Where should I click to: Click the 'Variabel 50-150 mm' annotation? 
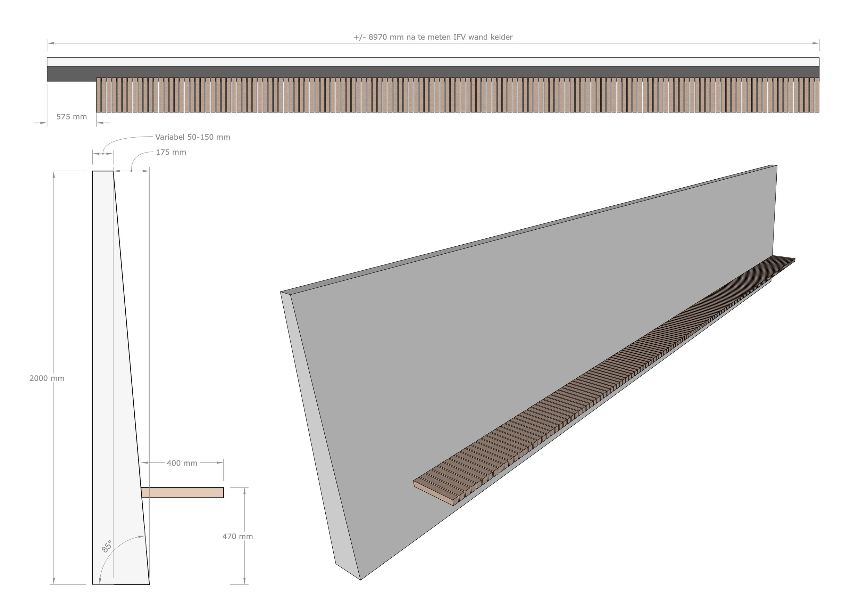pyautogui.click(x=193, y=137)
